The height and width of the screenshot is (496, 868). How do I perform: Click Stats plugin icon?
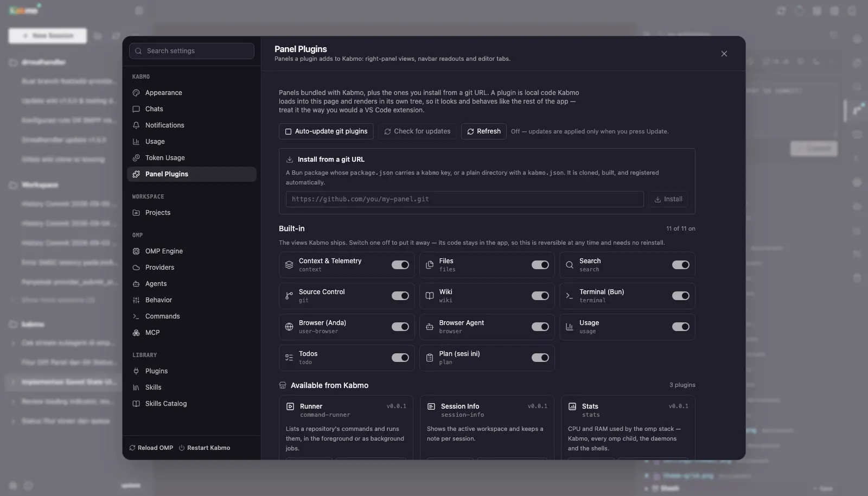coord(572,406)
